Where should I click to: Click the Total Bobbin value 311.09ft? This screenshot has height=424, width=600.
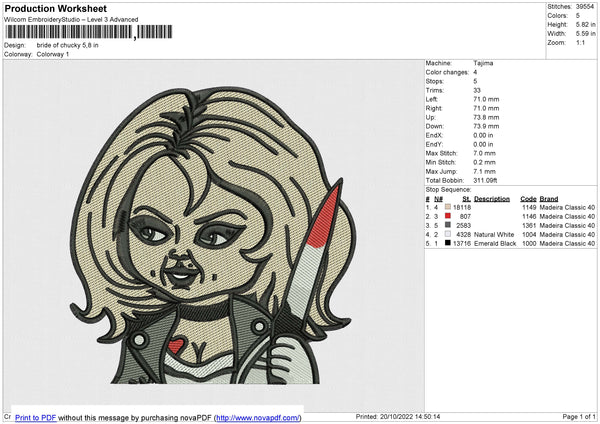click(x=485, y=181)
